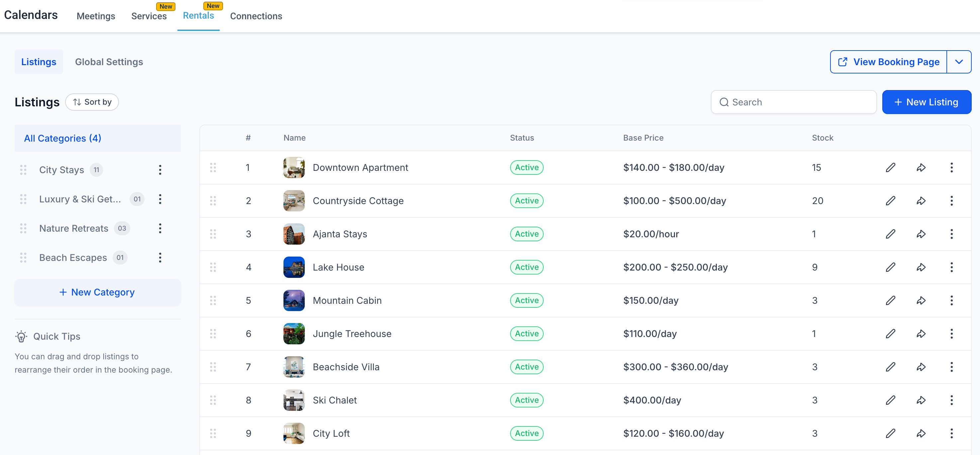Click the share arrow for Lake House
Screen dimensions: 980x455
click(921, 267)
